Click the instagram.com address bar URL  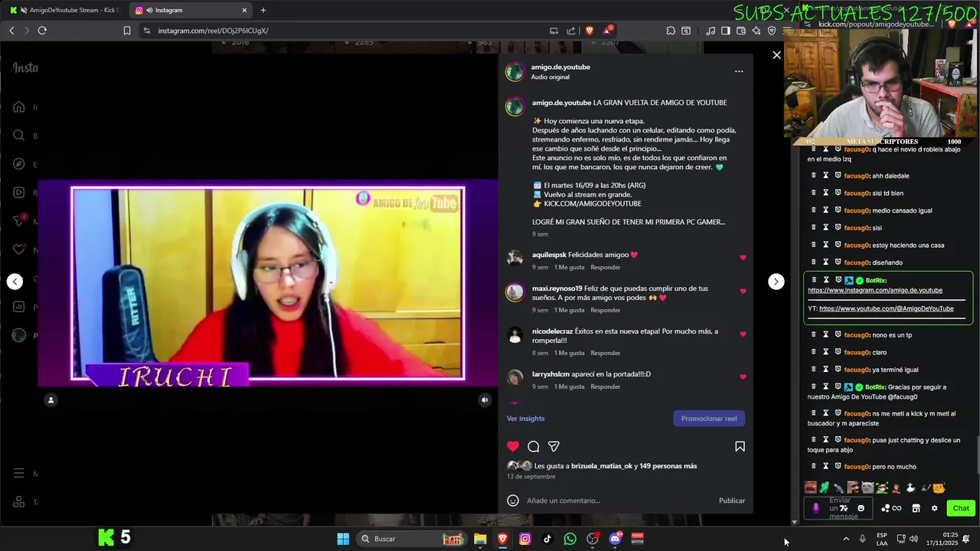tap(213, 31)
